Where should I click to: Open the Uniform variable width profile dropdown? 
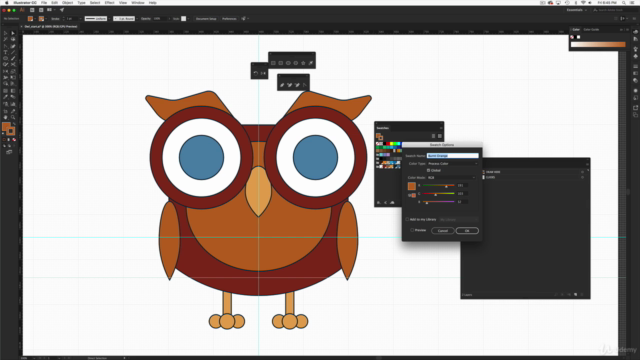(x=109, y=19)
